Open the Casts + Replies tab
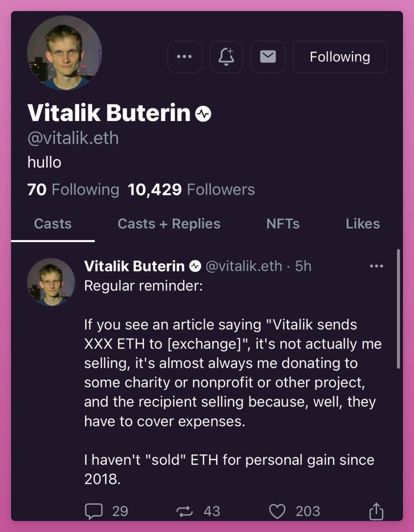Image resolution: width=414 pixels, height=532 pixels. [x=169, y=224]
